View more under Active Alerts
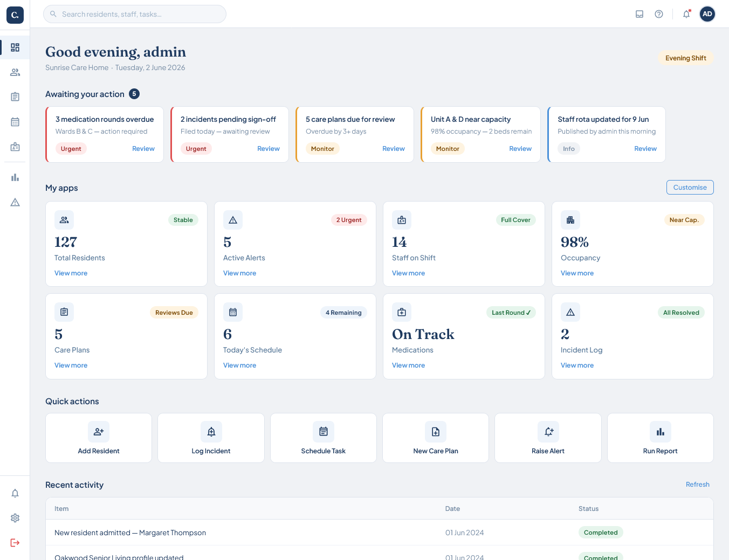The width and height of the screenshot is (729, 560). (x=239, y=273)
